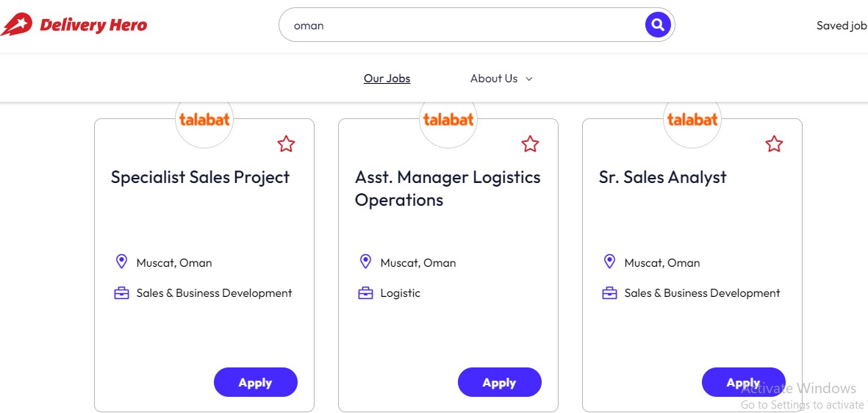Click briefcase icon beside Logistic category
868x413 pixels.
(365, 293)
